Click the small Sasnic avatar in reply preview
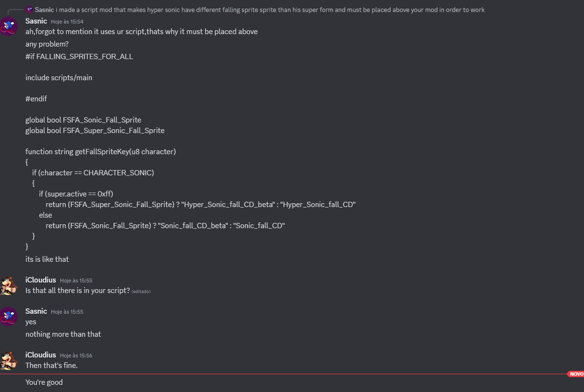 pyautogui.click(x=29, y=10)
